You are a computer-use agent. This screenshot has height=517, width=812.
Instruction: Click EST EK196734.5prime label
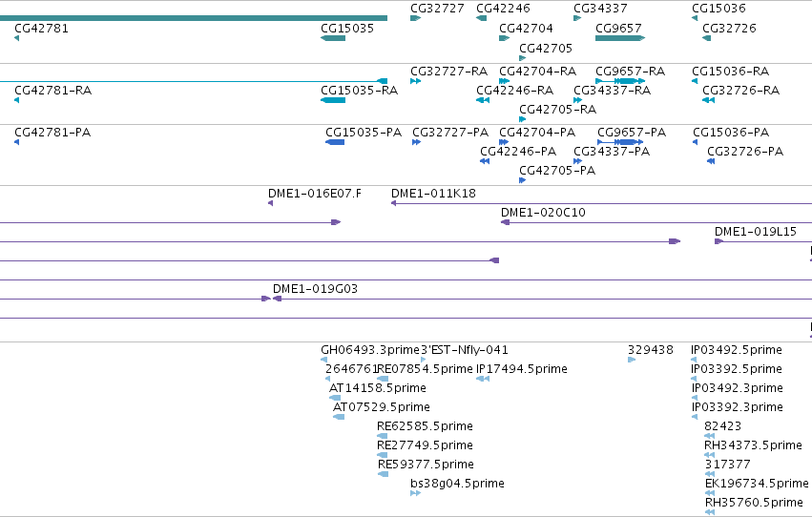pyautogui.click(x=757, y=484)
